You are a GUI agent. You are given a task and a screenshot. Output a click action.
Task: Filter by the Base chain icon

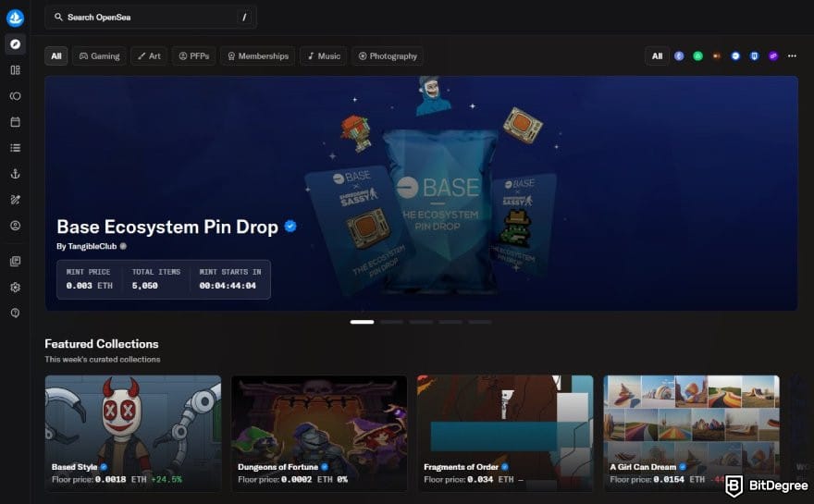[x=735, y=56]
